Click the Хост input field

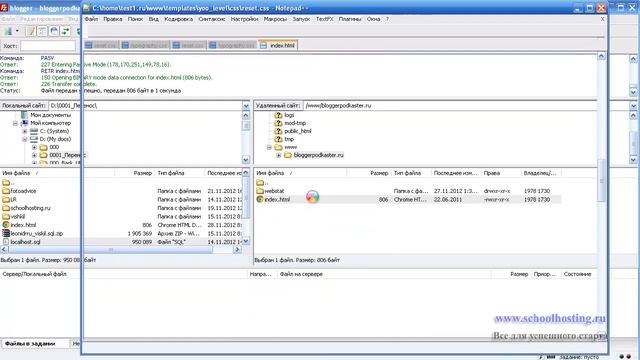coord(48,46)
